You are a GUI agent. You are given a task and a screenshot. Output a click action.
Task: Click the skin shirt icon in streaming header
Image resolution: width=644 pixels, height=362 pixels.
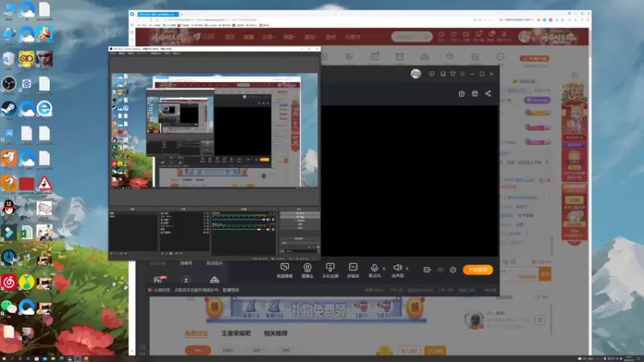coord(452,74)
